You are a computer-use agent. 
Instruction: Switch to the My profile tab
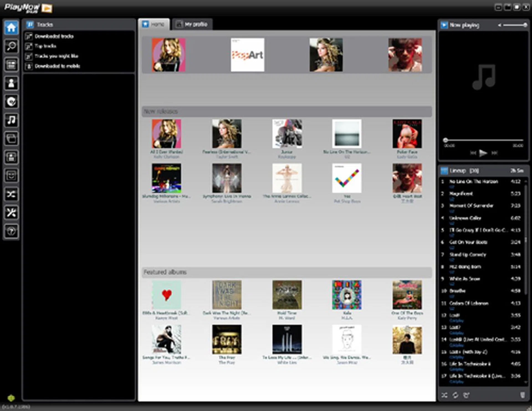pyautogui.click(x=193, y=24)
